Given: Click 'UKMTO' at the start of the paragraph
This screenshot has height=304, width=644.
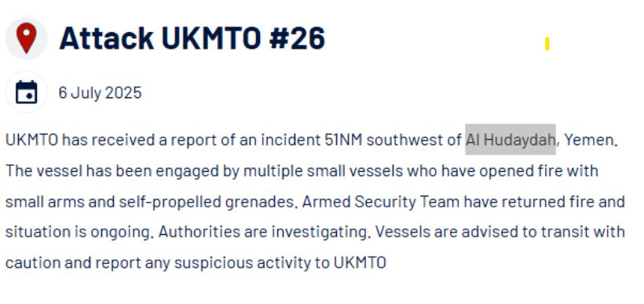Looking at the screenshot, I should coord(31,140).
